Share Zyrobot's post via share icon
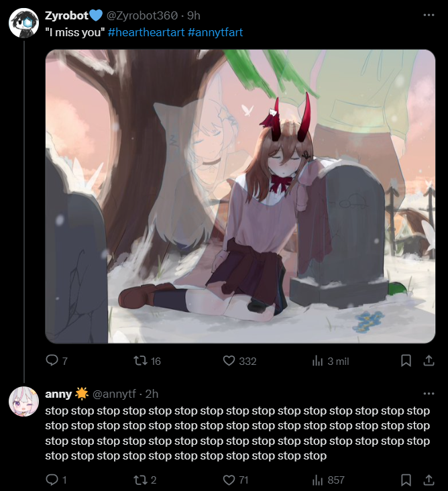This screenshot has width=448, height=491. pos(429,361)
